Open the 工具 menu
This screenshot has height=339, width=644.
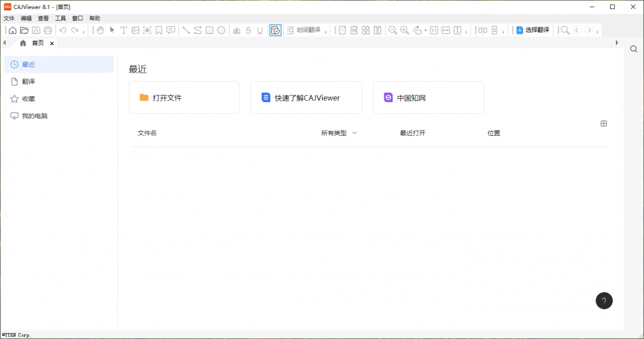click(x=60, y=18)
